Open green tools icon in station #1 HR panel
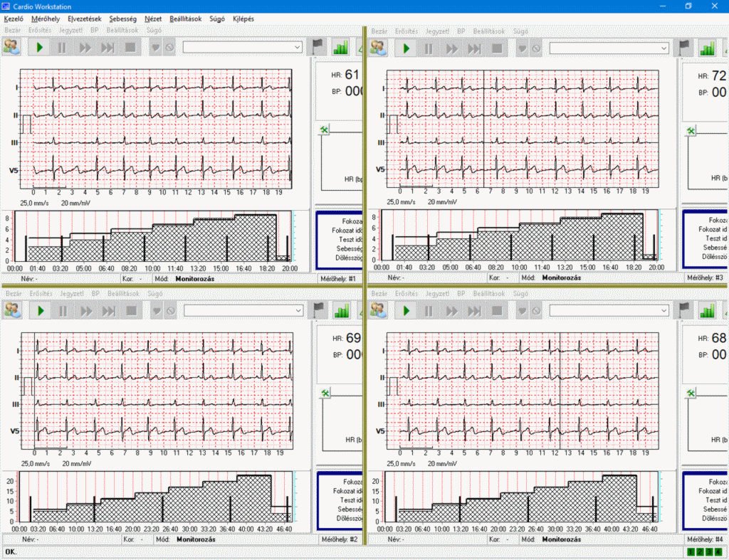Image resolution: width=729 pixels, height=560 pixels. click(324, 130)
